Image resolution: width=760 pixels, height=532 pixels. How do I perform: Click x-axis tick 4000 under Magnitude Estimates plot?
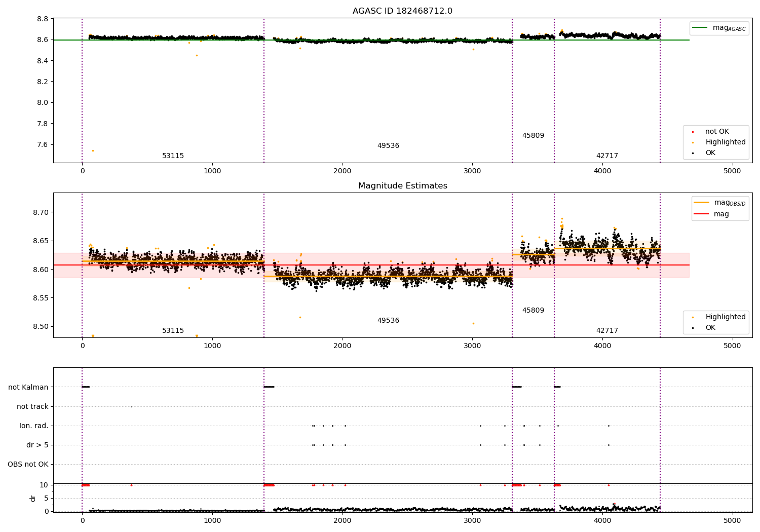tap(602, 346)
